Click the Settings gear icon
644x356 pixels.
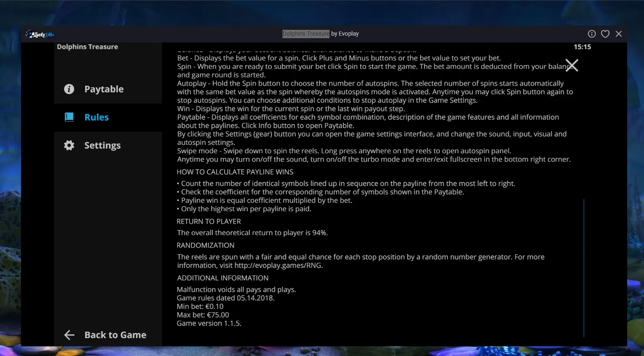(69, 145)
